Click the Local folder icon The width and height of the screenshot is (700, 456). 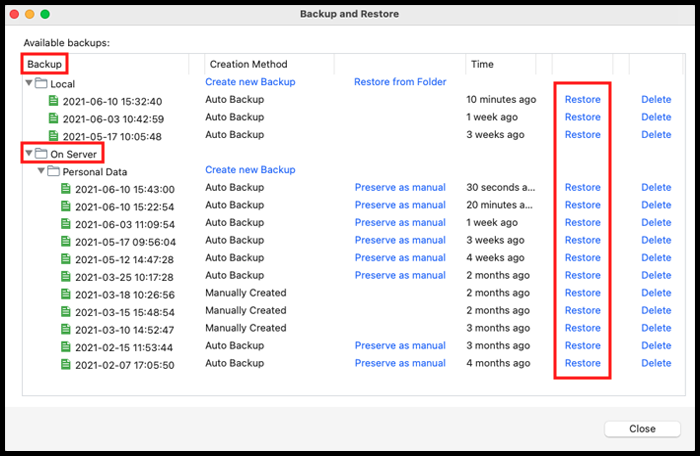(41, 83)
